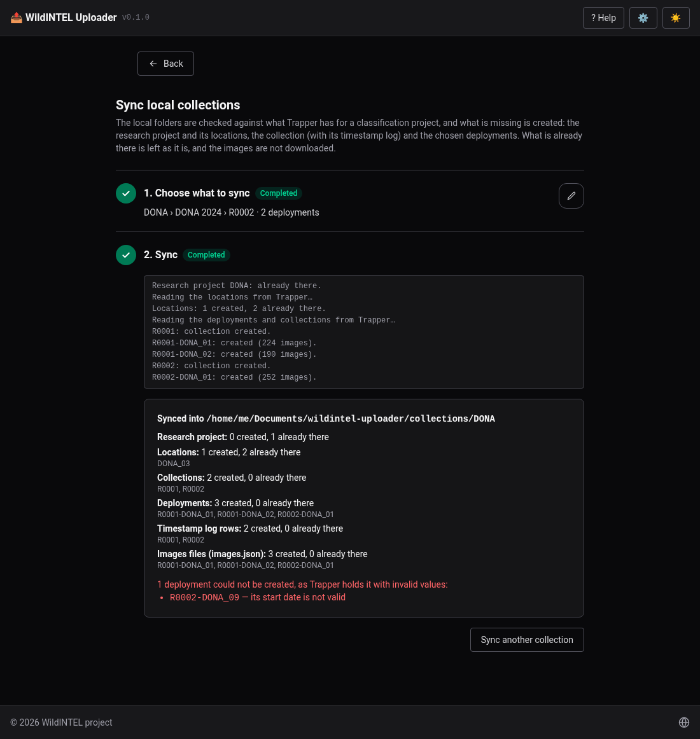Click '© 2026 WildINTEL project' footer text
The image size is (700, 739).
point(61,722)
